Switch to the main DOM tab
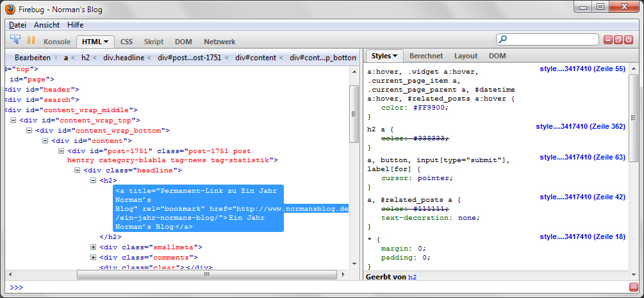This screenshot has width=644, height=298. [183, 42]
